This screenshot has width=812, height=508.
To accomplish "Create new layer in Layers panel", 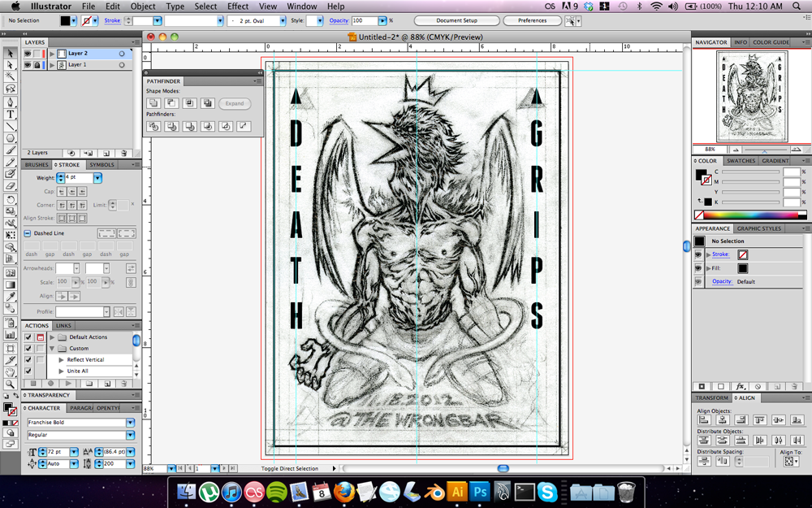I will 106,154.
